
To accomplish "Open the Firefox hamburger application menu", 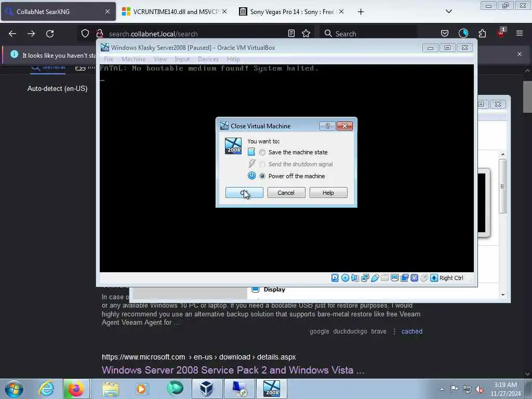I will click(x=519, y=33).
